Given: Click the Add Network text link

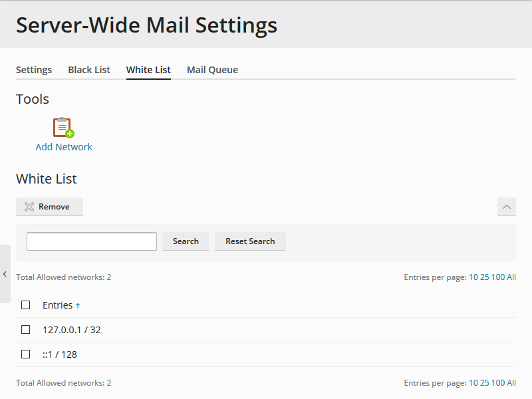Looking at the screenshot, I should (x=64, y=147).
